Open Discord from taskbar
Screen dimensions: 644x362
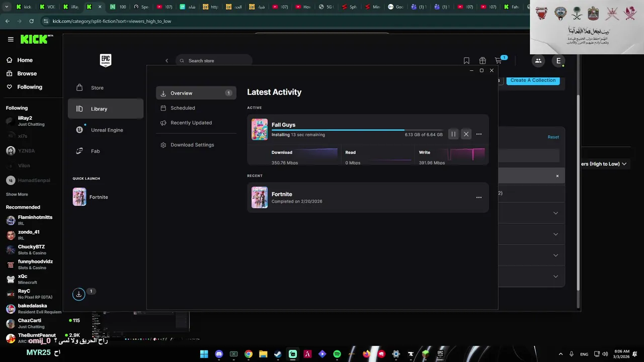coord(219,354)
